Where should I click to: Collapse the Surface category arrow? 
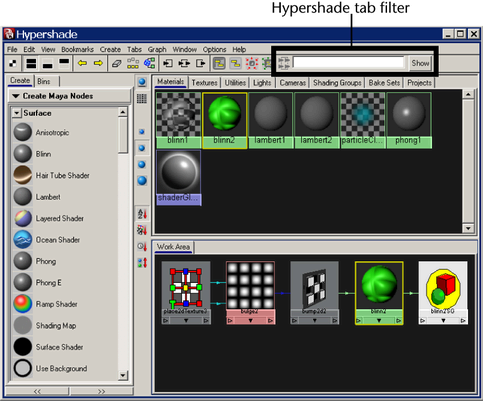coord(17,113)
